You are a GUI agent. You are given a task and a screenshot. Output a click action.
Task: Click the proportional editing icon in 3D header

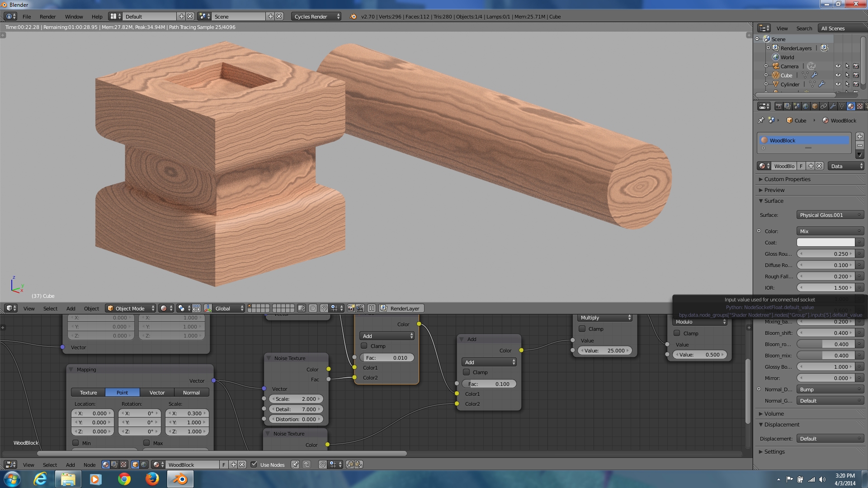(x=312, y=308)
